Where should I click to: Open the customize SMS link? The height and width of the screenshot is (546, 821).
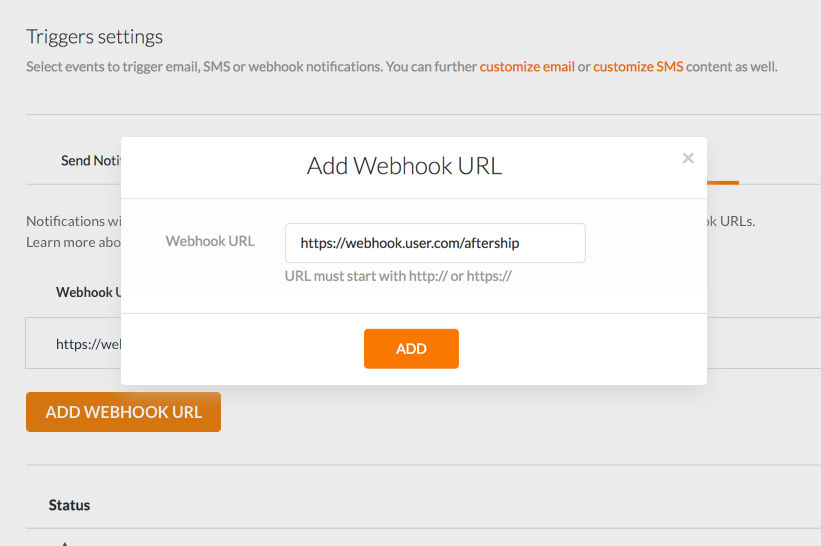(x=638, y=67)
